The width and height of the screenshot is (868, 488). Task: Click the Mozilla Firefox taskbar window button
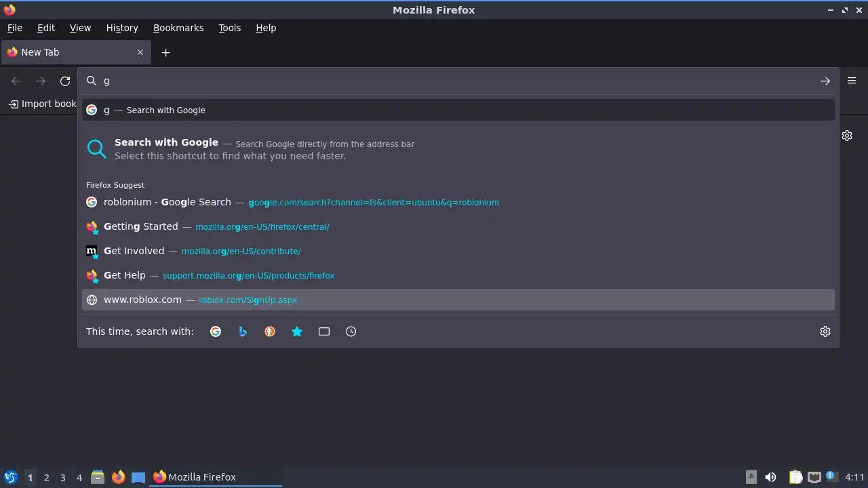click(x=216, y=477)
